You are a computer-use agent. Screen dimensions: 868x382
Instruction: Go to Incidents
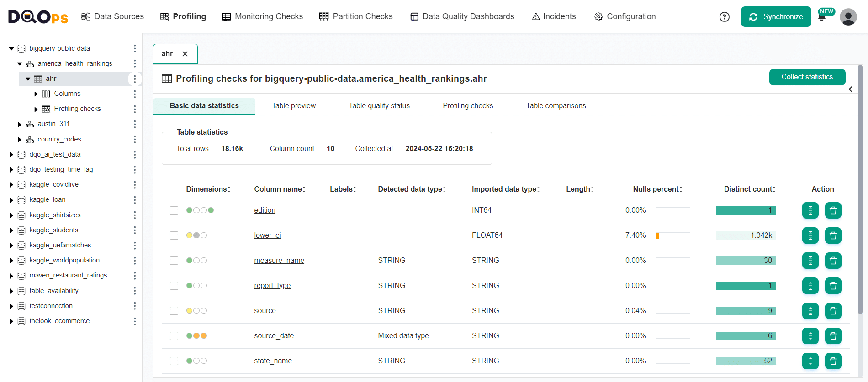coord(554,16)
